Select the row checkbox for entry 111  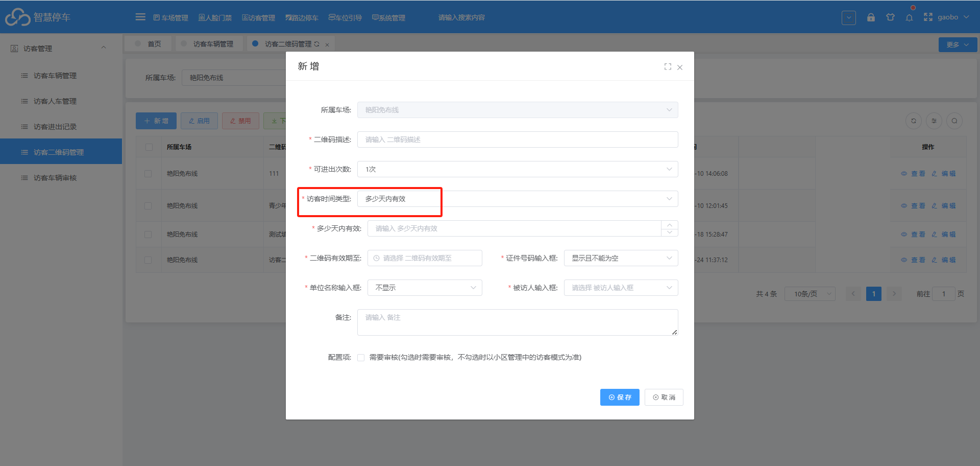[148, 174]
